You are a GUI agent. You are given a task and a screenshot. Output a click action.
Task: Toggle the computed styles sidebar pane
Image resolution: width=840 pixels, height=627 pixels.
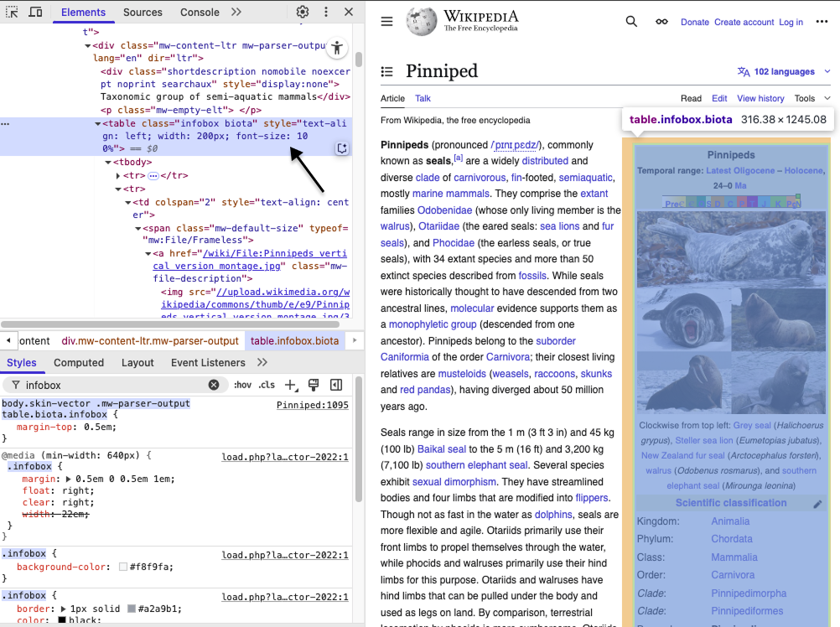pyautogui.click(x=336, y=385)
